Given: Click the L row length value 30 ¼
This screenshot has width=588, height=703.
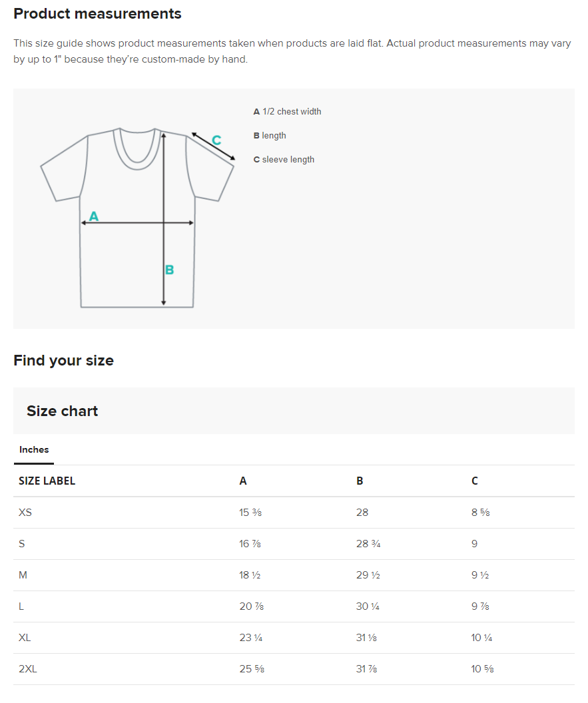Looking at the screenshot, I should pos(368,606).
